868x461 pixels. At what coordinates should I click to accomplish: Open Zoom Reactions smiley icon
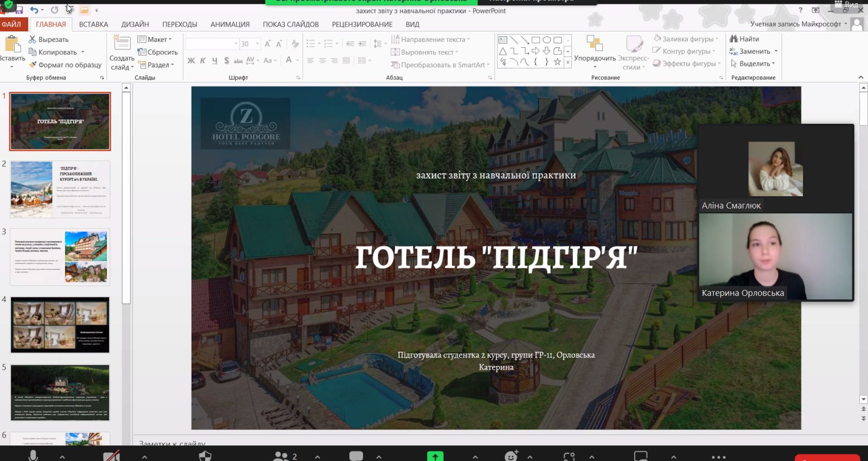pyautogui.click(x=511, y=456)
